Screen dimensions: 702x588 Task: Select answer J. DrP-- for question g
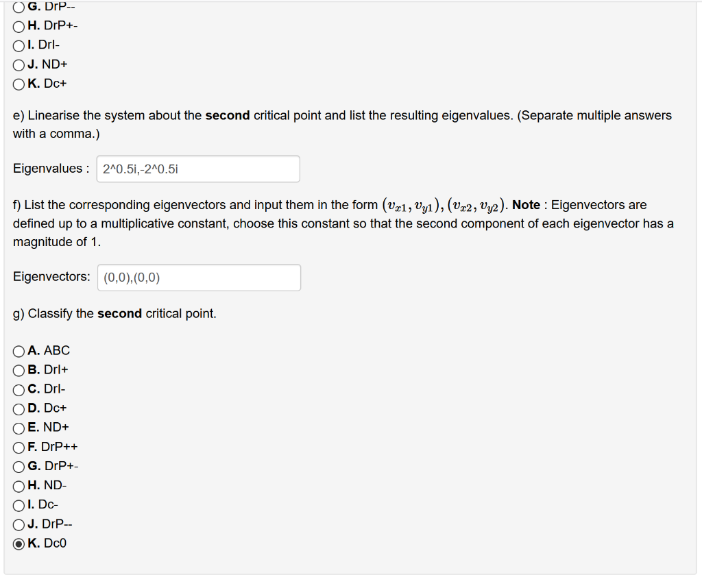pyautogui.click(x=17, y=524)
